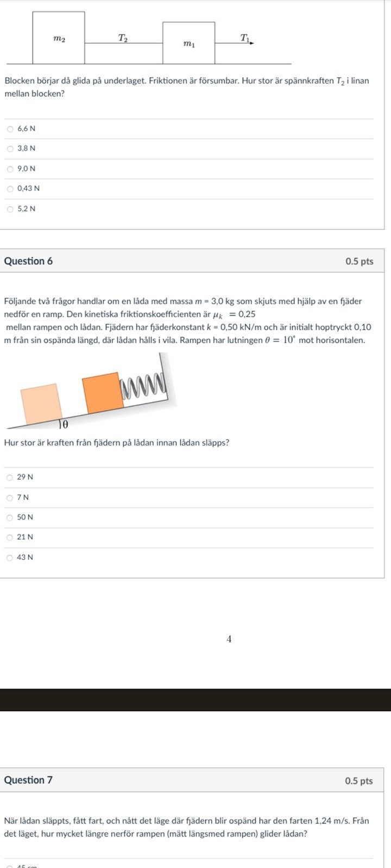Pick the 50 N answer option

pos(10,518)
